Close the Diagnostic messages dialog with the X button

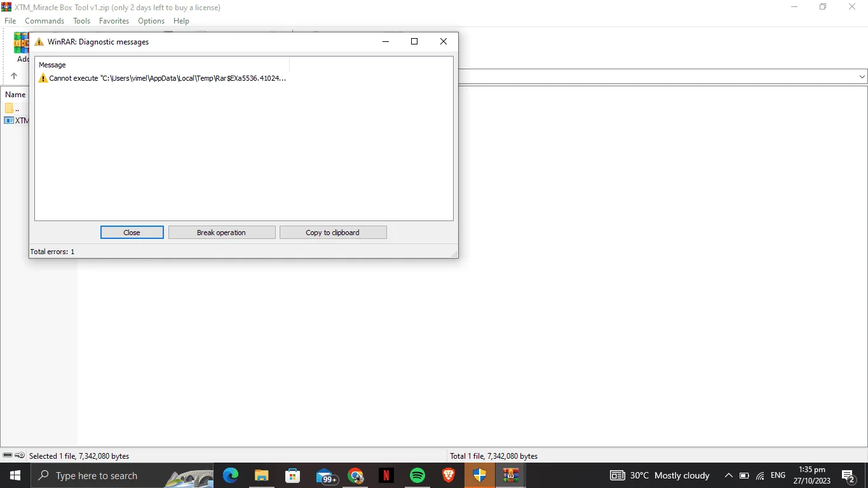444,42
